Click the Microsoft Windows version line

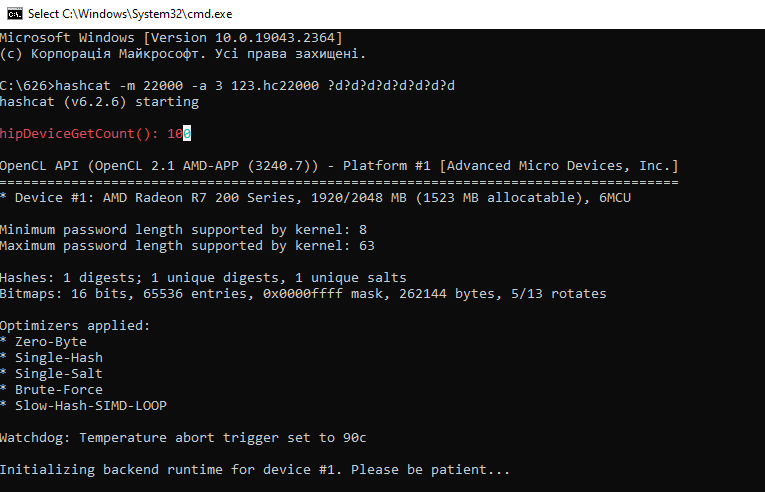171,38
